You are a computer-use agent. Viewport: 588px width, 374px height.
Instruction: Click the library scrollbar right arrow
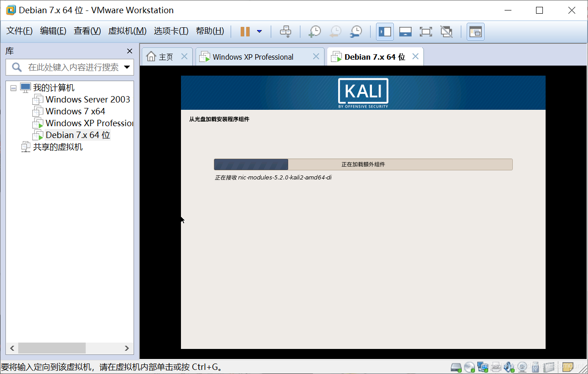127,348
